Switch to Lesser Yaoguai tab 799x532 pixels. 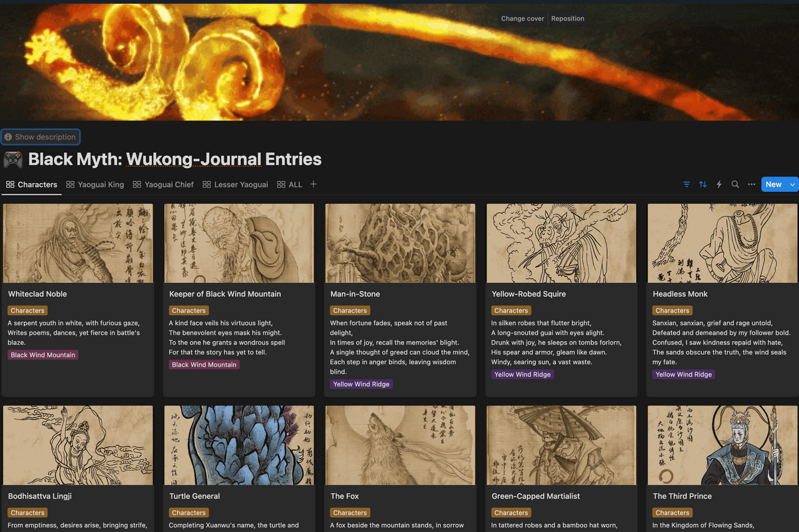(235, 184)
